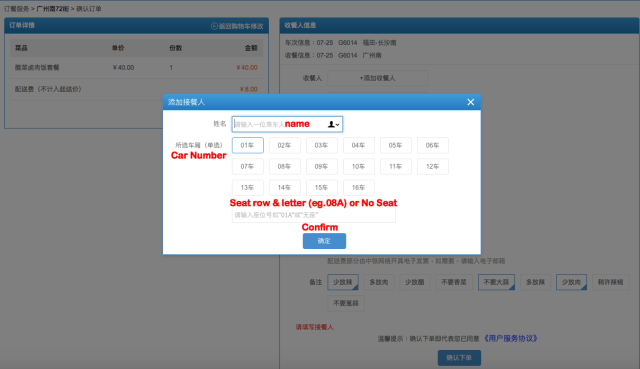Click the +添加收餐人 button
Screen dimensions: 640x369
[x=378, y=78]
